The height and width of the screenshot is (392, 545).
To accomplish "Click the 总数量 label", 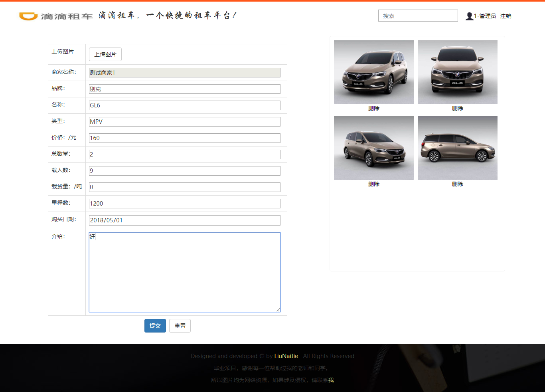I will tap(61, 154).
